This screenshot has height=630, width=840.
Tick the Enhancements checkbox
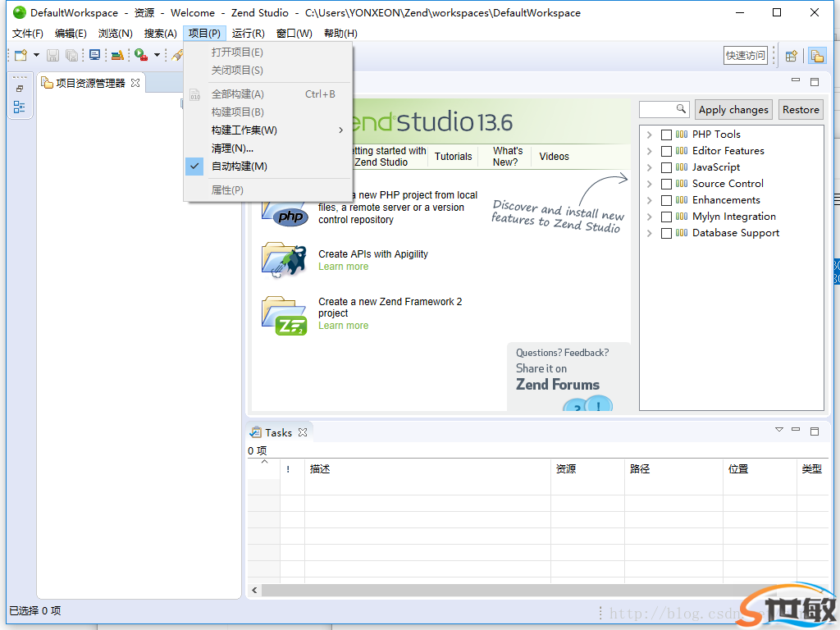pyautogui.click(x=666, y=200)
